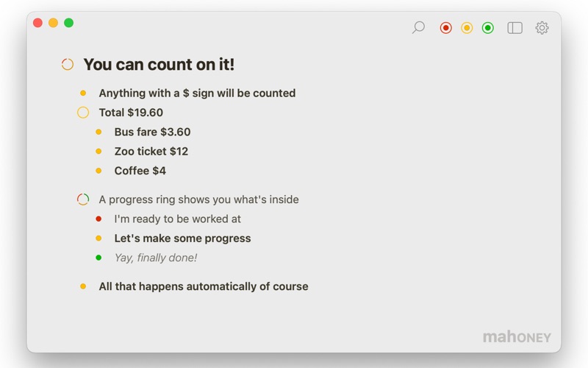Toggle red status dot of ready item

[98, 219]
